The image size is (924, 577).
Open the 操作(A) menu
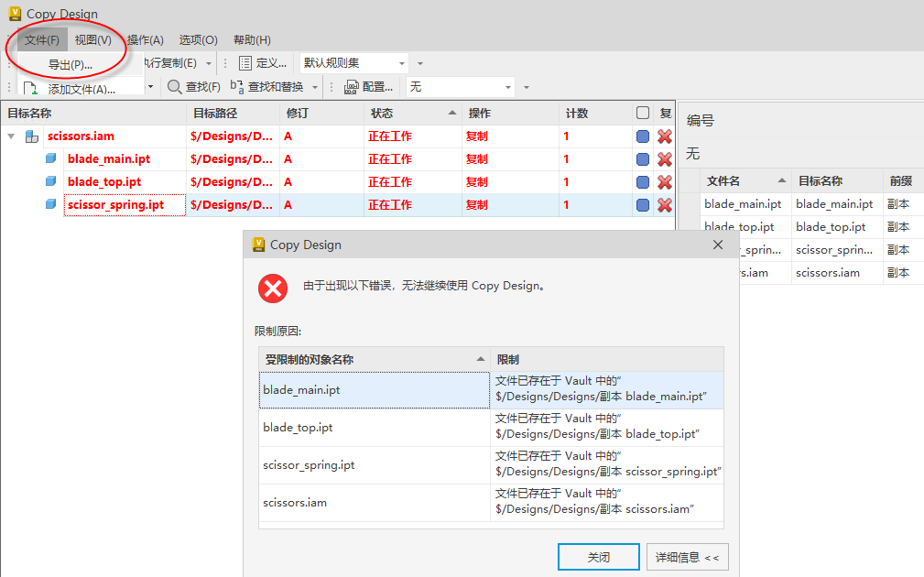pyautogui.click(x=145, y=40)
